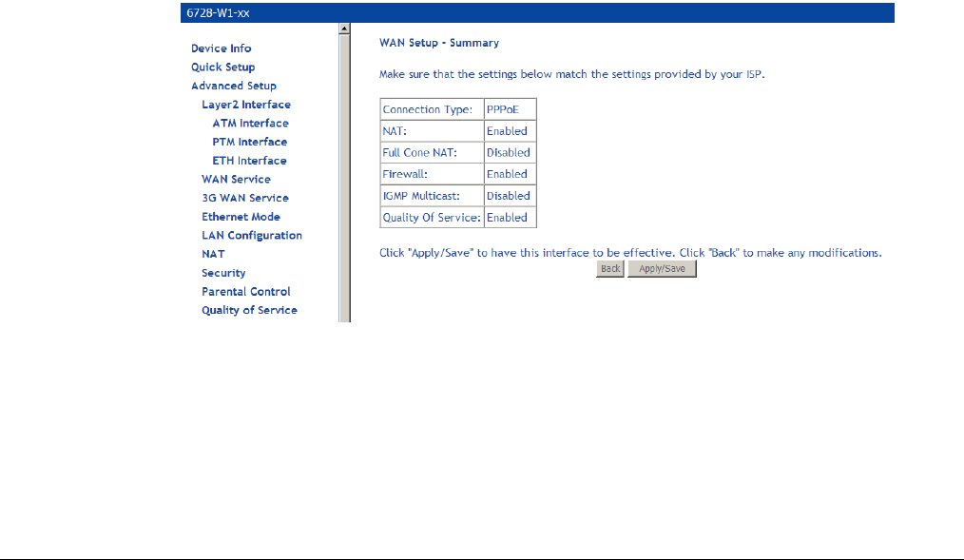Screen dimensions: 964x560
Task: Open Security section in sidebar
Action: 223,273
